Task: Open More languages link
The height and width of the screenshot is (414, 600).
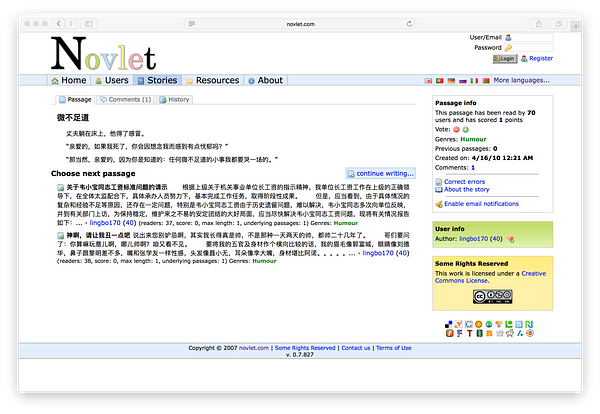Action: click(521, 80)
